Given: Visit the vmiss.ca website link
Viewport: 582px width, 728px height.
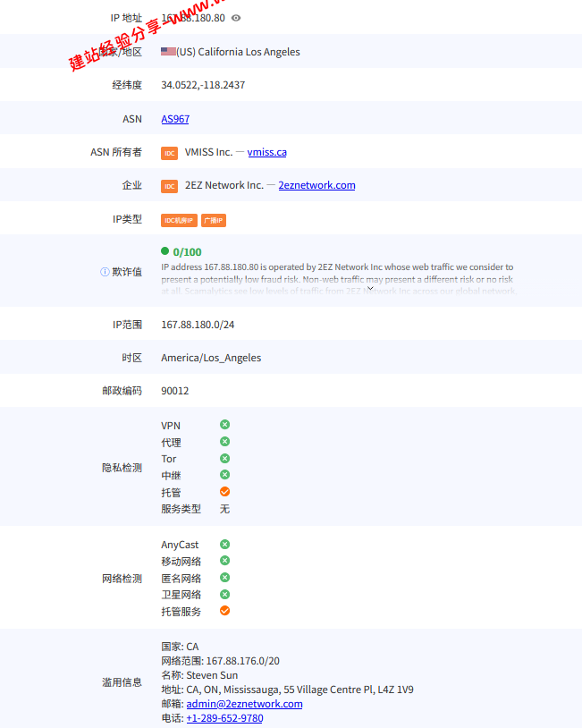Looking at the screenshot, I should pos(267,152).
